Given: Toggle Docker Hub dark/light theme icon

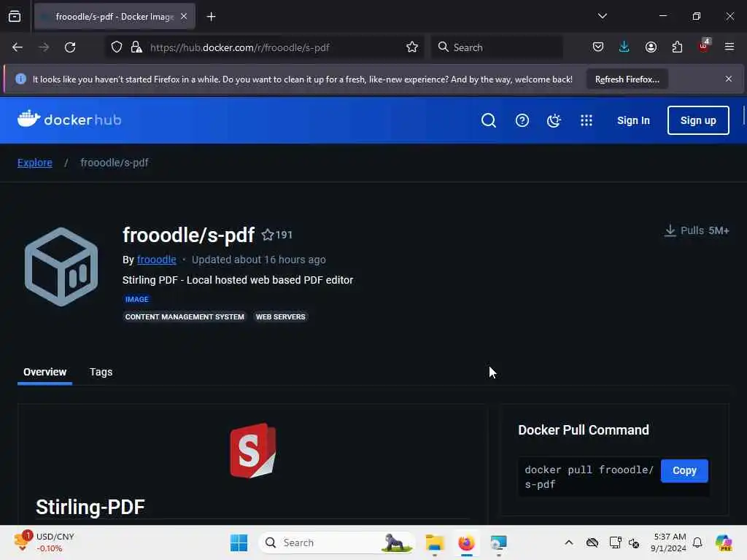Looking at the screenshot, I should (x=554, y=120).
